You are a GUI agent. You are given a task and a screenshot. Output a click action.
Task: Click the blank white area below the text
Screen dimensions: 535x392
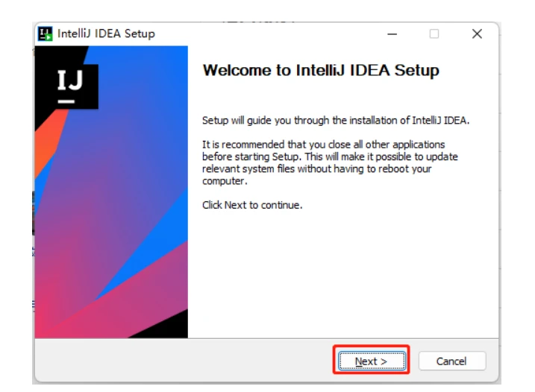343,276
